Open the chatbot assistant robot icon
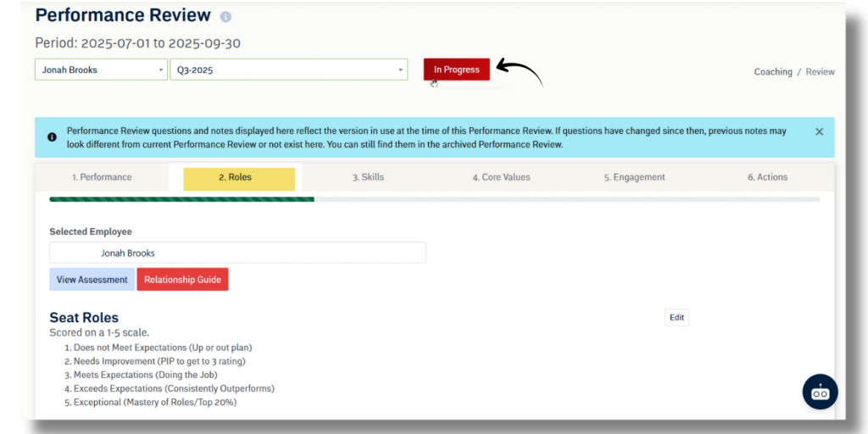Screen dimensions: 868x434 [820, 392]
